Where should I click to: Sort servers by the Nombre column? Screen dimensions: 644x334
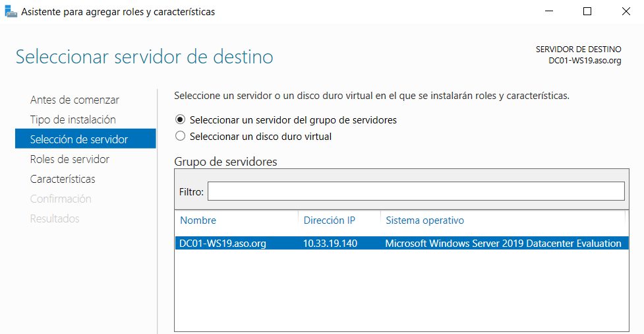tap(198, 220)
